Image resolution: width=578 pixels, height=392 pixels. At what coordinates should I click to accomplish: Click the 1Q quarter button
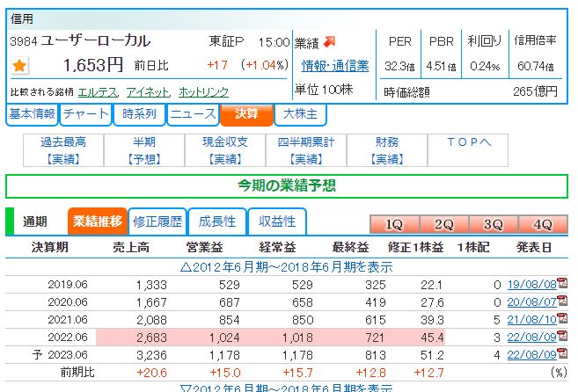(394, 224)
